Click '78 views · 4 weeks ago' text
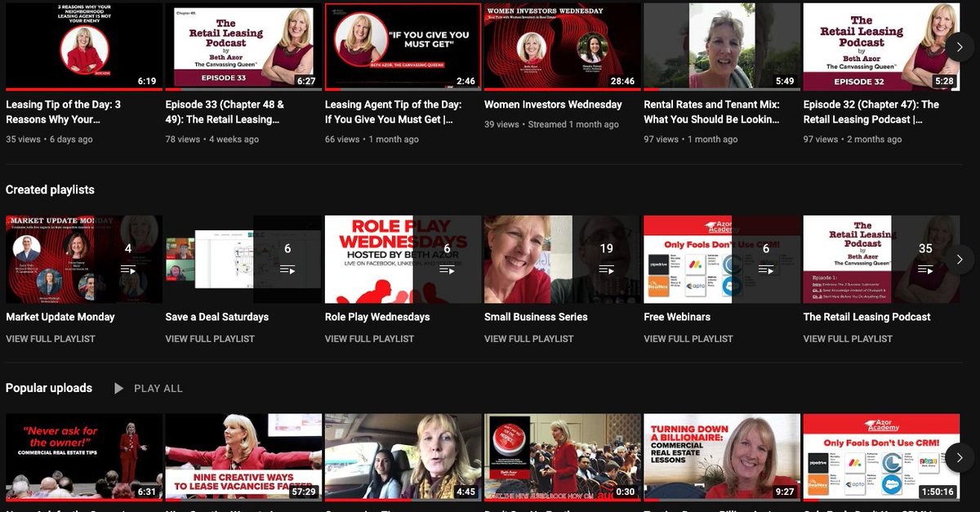The height and width of the screenshot is (512, 980). point(212,140)
